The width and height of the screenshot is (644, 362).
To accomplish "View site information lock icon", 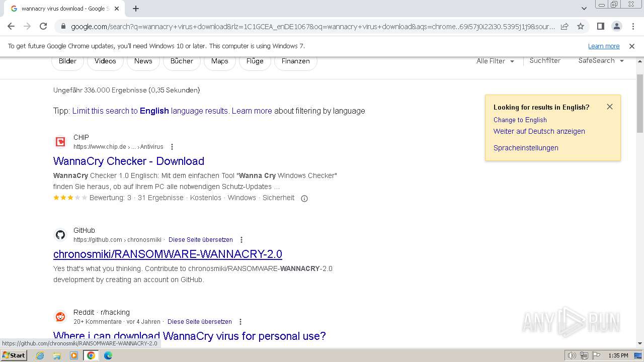I will (x=63, y=27).
